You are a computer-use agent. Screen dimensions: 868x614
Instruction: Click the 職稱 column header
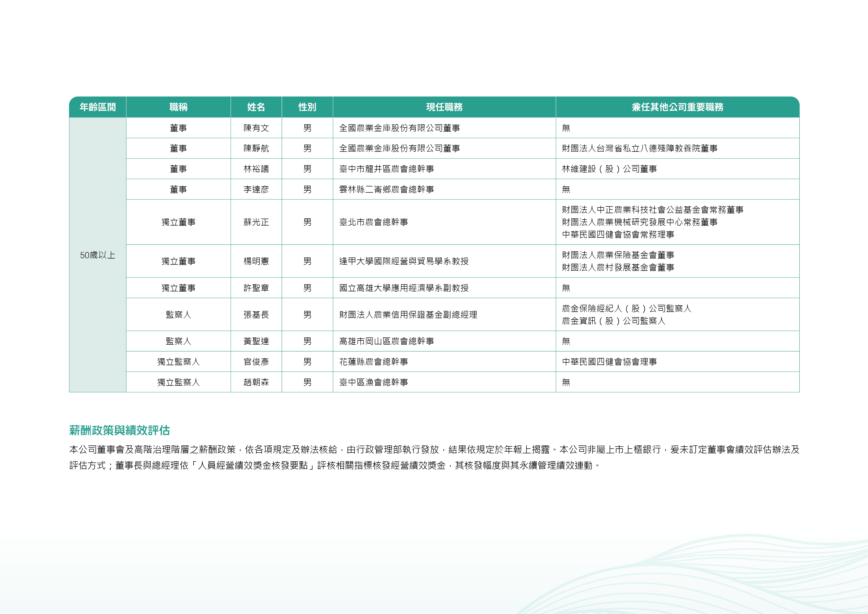(178, 107)
